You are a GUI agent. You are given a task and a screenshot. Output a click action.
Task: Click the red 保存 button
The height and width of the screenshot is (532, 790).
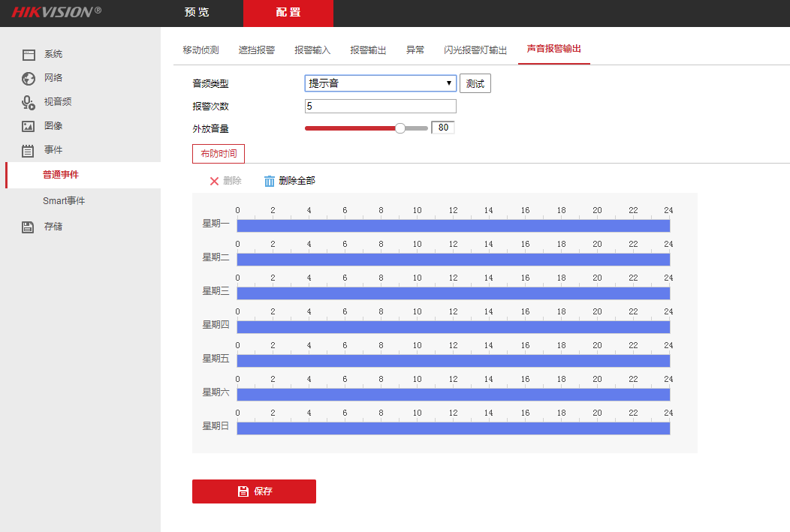pyautogui.click(x=254, y=491)
